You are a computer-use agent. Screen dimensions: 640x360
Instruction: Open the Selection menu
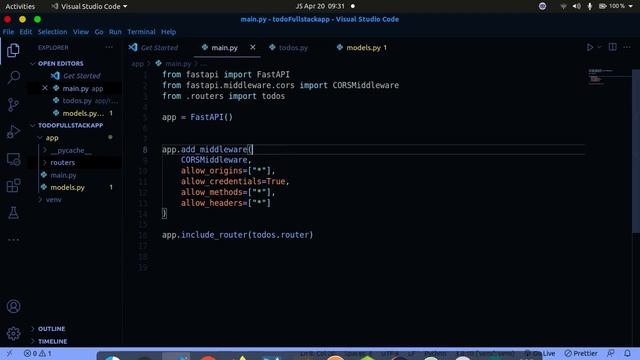[52, 32]
